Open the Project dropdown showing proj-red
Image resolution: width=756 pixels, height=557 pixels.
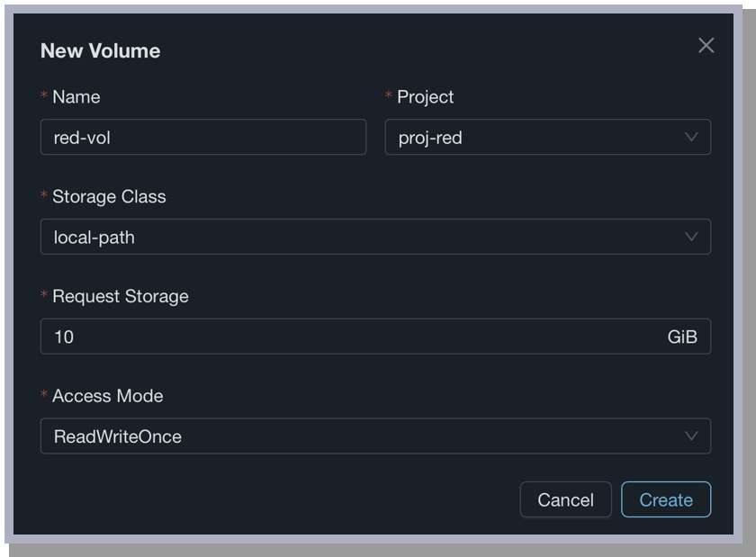click(536, 138)
